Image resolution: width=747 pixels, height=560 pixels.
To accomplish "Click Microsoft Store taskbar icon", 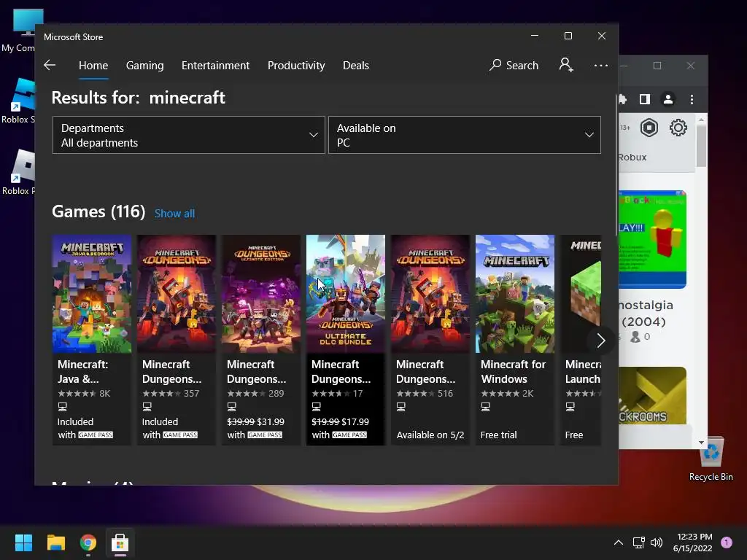I will pos(120,542).
